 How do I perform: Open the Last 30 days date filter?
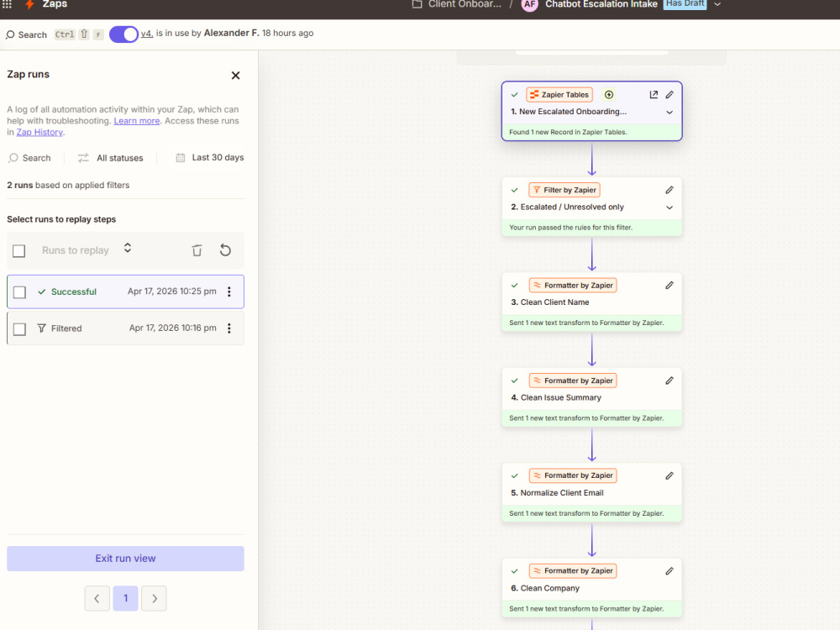point(210,158)
